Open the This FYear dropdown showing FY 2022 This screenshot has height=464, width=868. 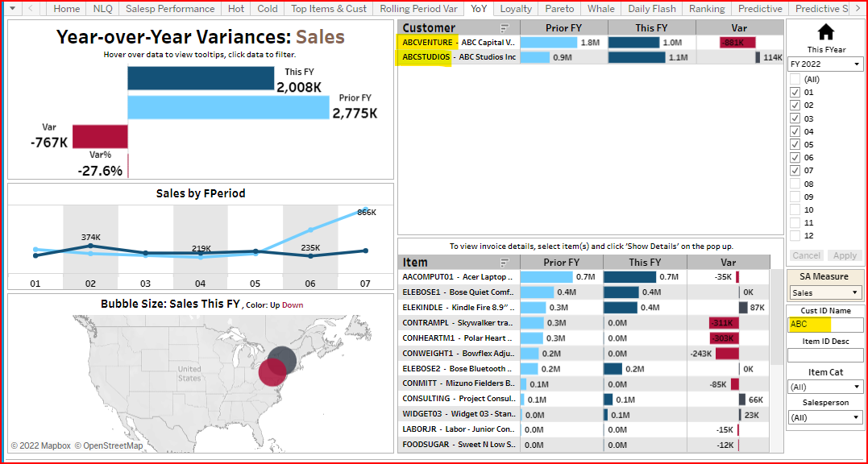pyautogui.click(x=824, y=64)
